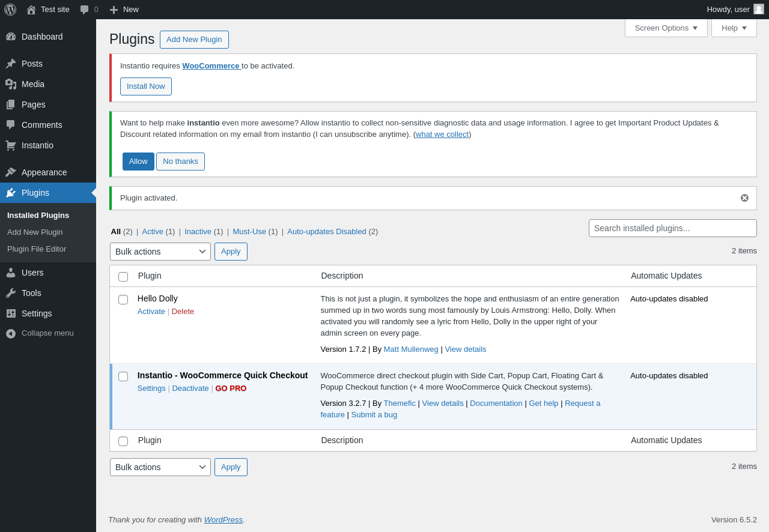This screenshot has width=769, height=532.
Task: Open Media via its sidebar icon
Action: coord(11,84)
